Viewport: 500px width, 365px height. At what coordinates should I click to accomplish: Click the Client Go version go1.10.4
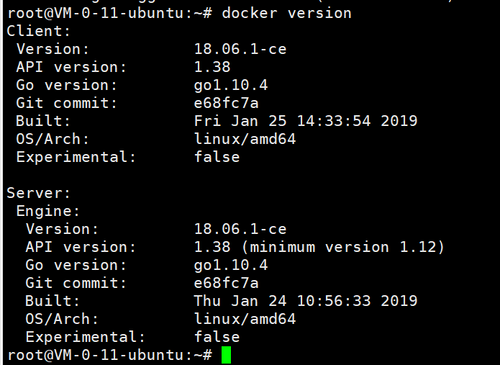(x=231, y=86)
